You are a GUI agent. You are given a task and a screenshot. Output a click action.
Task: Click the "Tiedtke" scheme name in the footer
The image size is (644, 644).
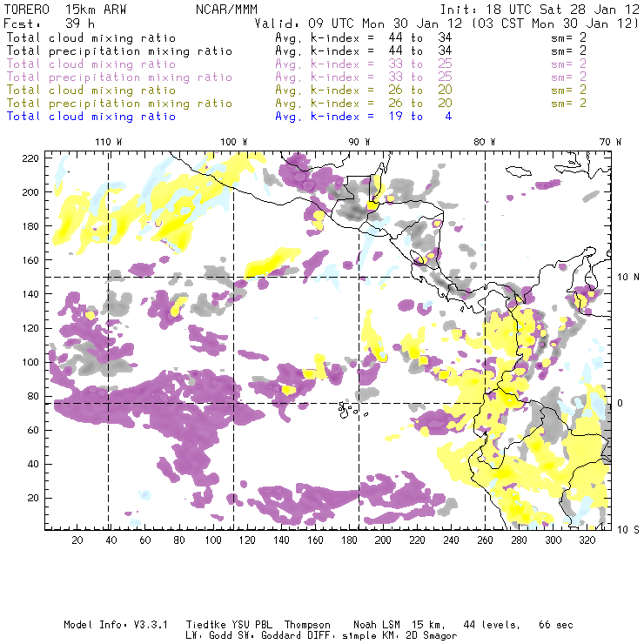point(205,625)
